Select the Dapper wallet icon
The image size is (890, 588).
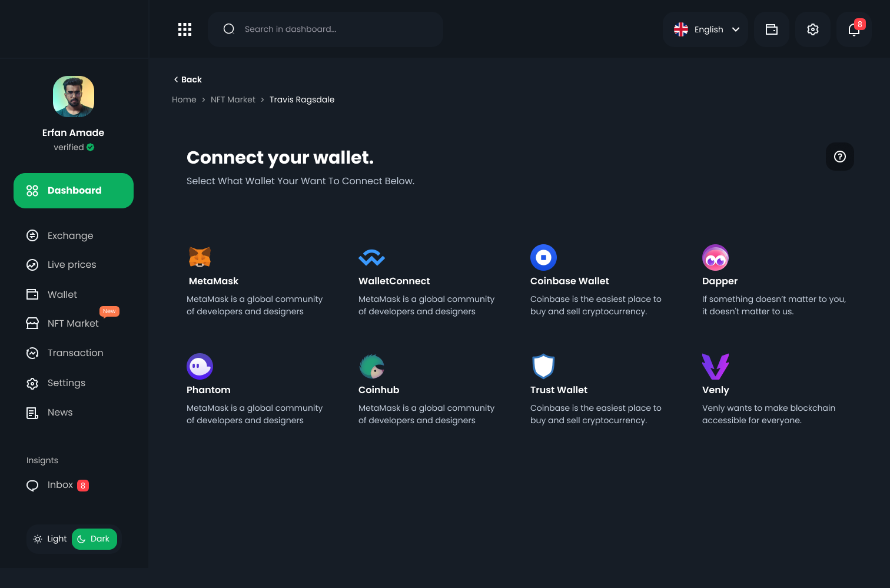(x=715, y=257)
